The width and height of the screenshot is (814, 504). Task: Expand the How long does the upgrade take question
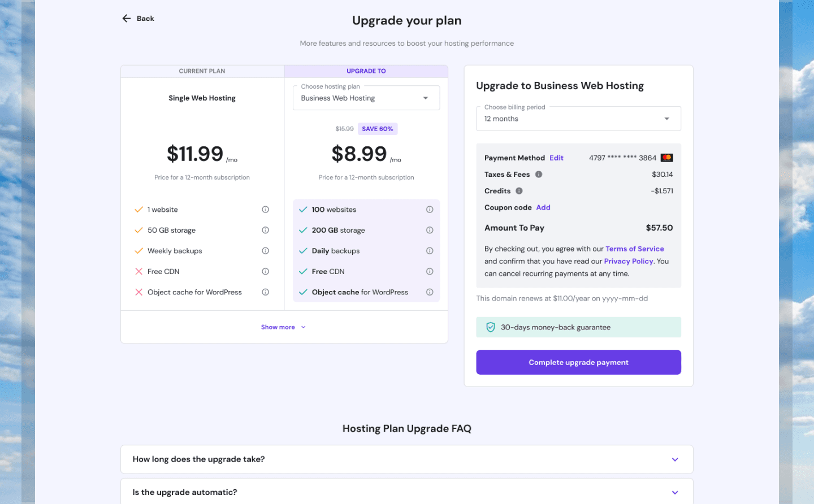click(407, 459)
